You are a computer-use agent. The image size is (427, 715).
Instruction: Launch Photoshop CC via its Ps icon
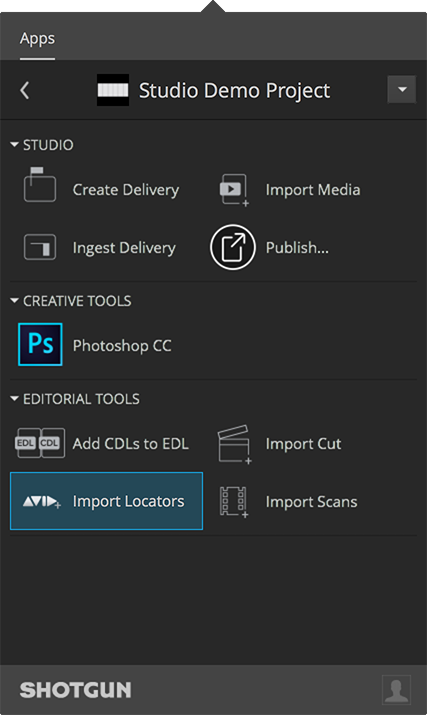click(x=40, y=344)
